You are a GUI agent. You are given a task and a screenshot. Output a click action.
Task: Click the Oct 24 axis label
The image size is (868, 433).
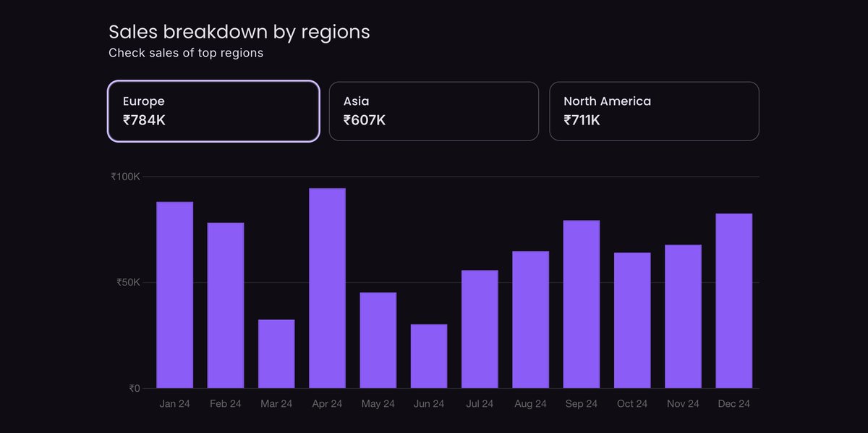(x=632, y=404)
